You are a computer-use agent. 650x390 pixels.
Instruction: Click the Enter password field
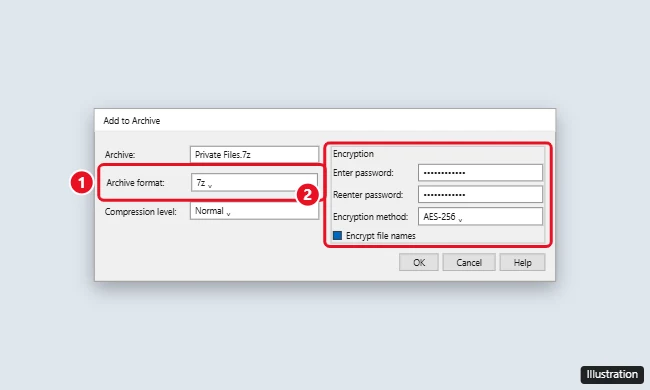coord(480,172)
